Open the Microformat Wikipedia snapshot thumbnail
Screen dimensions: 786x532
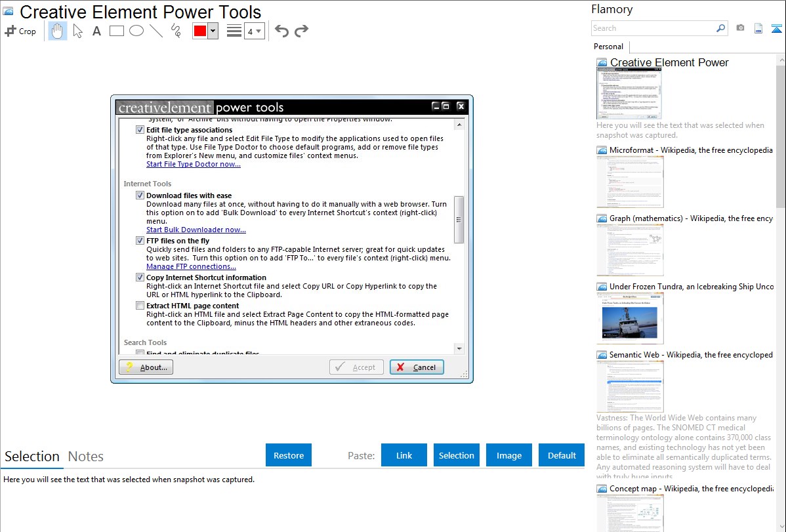pyautogui.click(x=630, y=182)
